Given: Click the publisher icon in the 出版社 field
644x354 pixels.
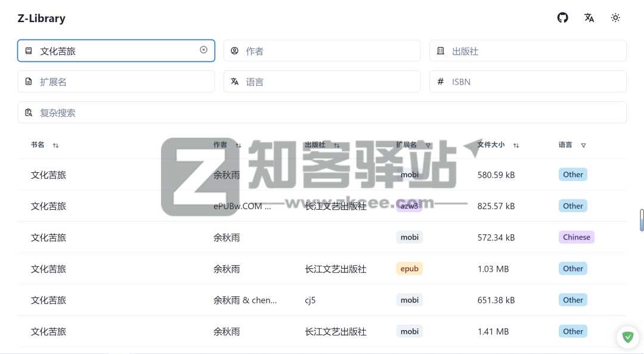Looking at the screenshot, I should coord(440,51).
